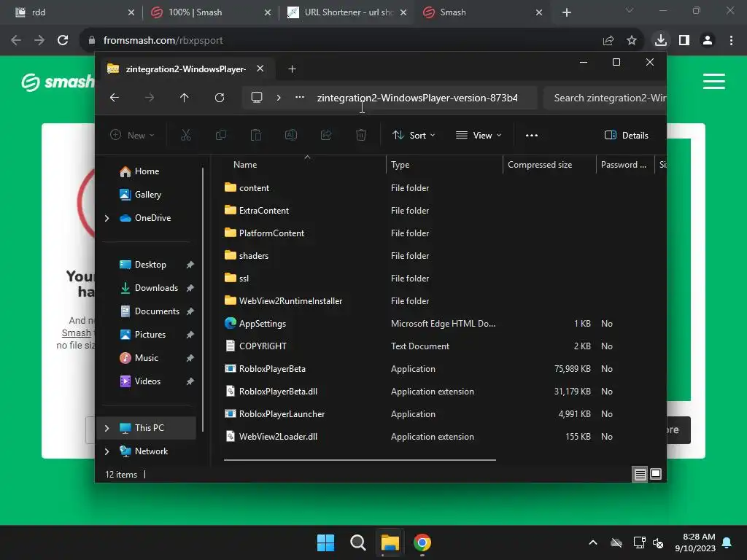
Task: Open taskbar Search
Action: coord(357,542)
